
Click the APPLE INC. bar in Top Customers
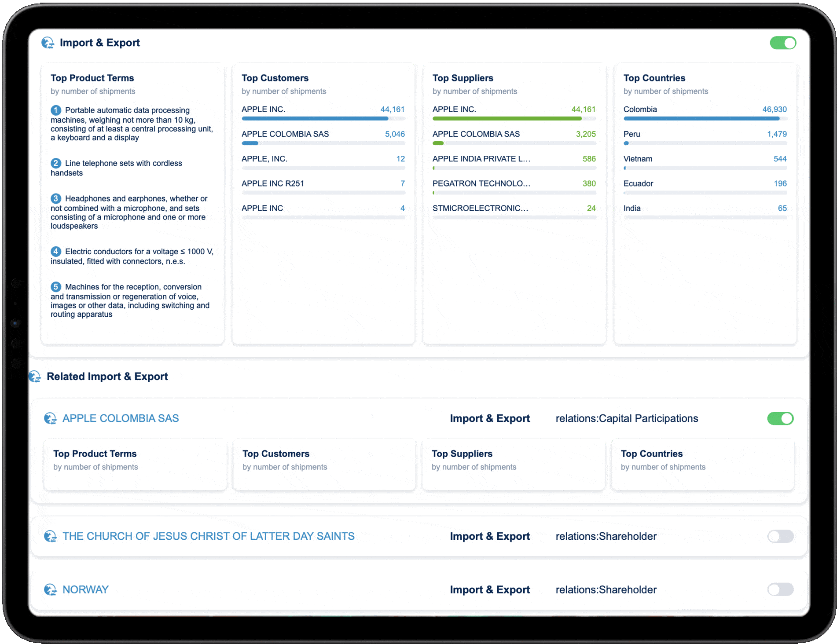click(323, 118)
